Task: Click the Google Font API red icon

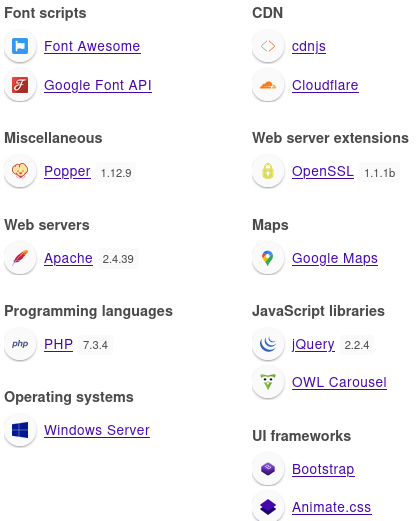Action: pos(20,85)
